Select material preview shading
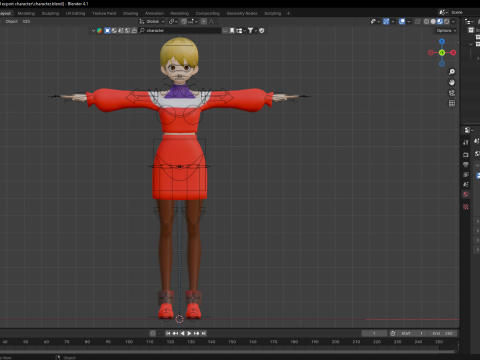This screenshot has width=480, height=360. [x=440, y=21]
